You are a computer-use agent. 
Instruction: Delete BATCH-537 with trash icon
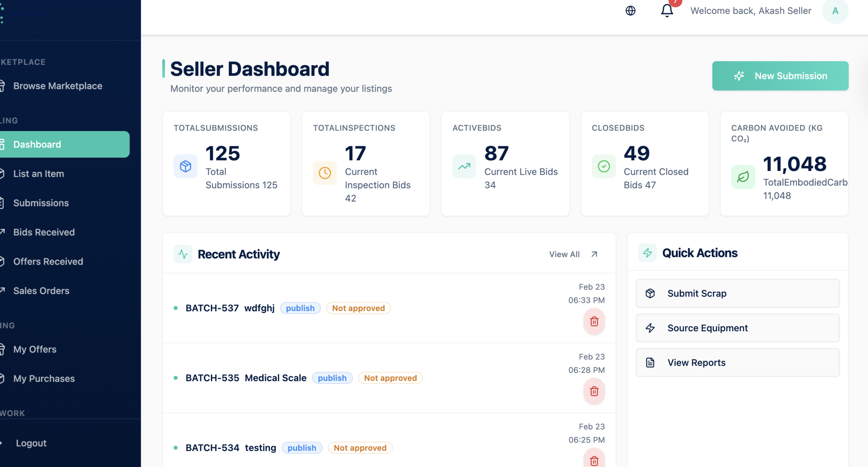coord(594,321)
